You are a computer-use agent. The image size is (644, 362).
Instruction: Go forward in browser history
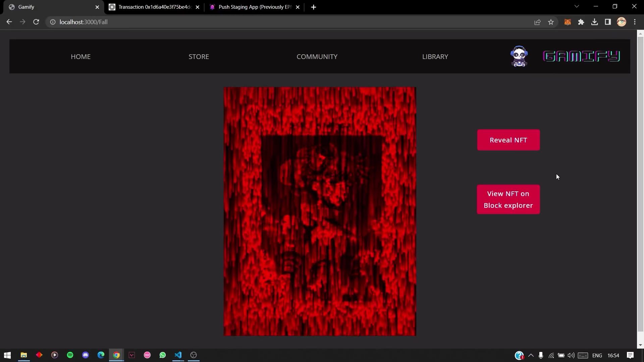click(x=22, y=22)
